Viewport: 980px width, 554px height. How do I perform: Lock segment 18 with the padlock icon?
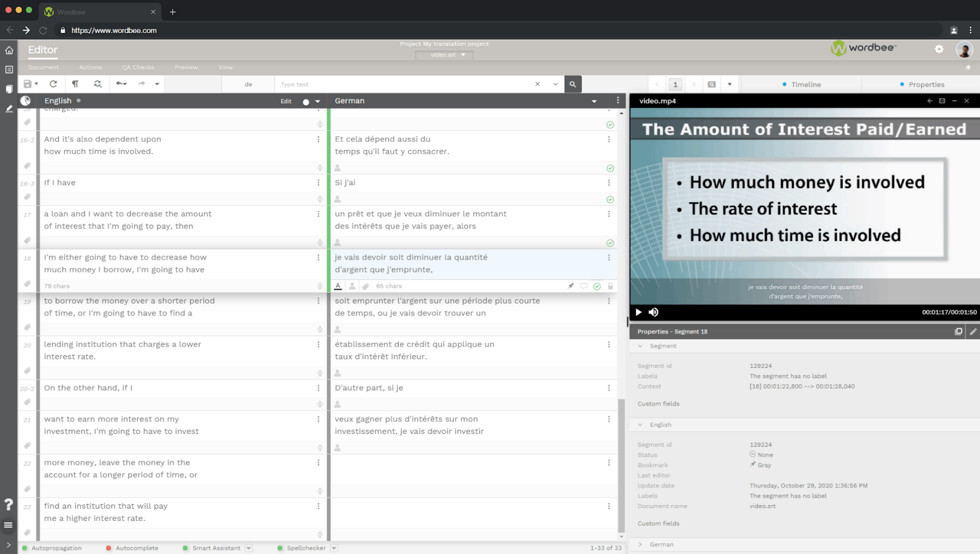[611, 286]
